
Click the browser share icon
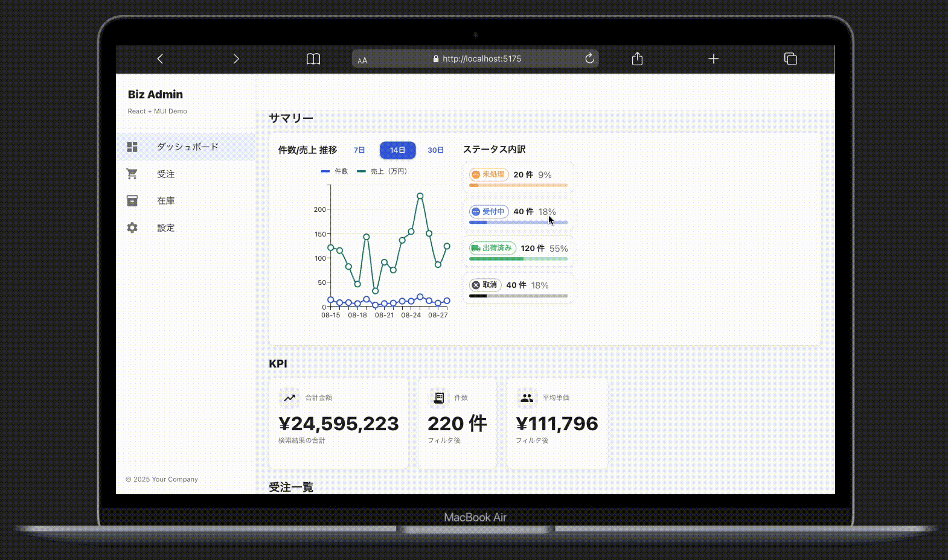[637, 59]
